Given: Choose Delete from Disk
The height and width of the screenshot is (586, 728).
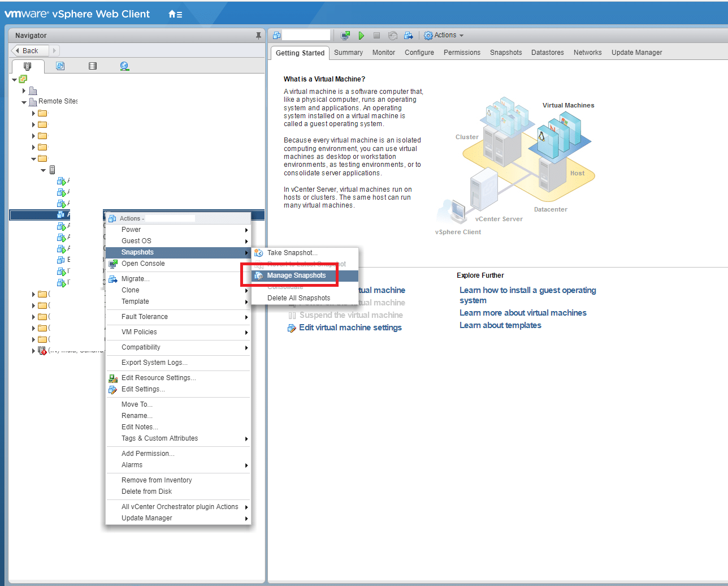Looking at the screenshot, I should [178, 492].
